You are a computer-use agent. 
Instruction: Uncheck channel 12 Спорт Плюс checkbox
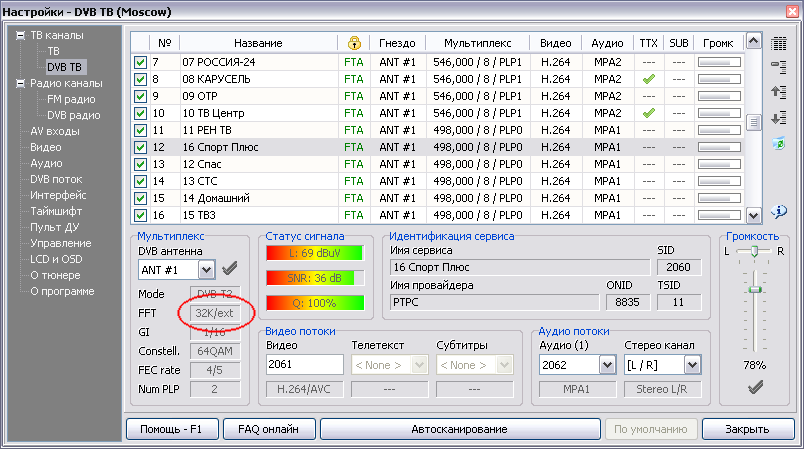click(141, 147)
